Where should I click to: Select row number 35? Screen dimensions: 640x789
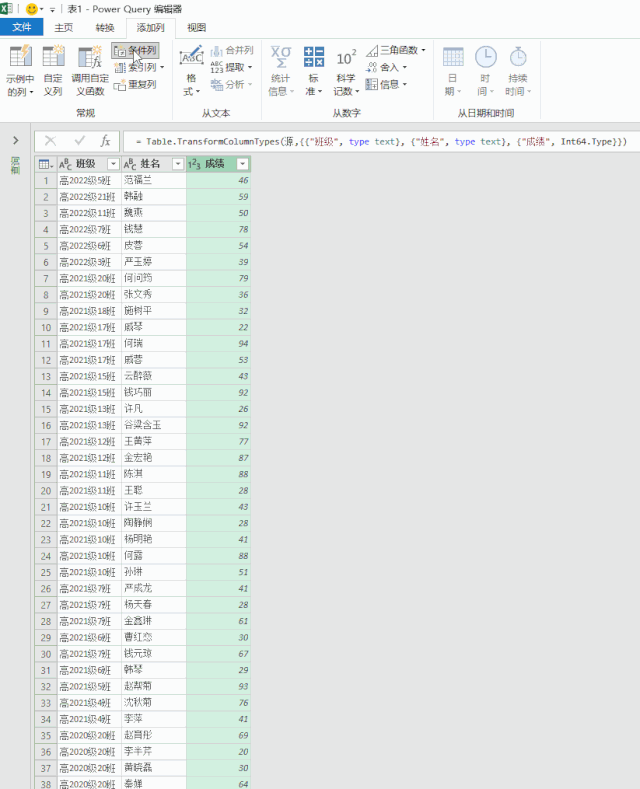tap(46, 735)
